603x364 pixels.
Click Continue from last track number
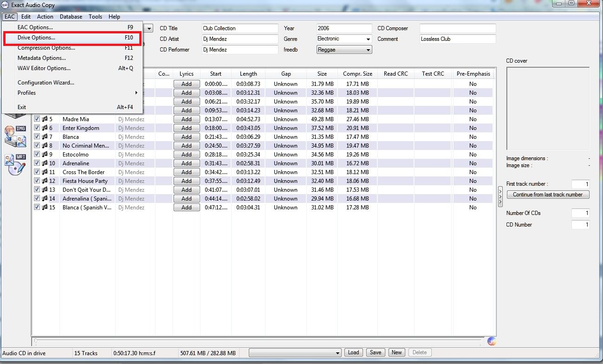pyautogui.click(x=548, y=195)
